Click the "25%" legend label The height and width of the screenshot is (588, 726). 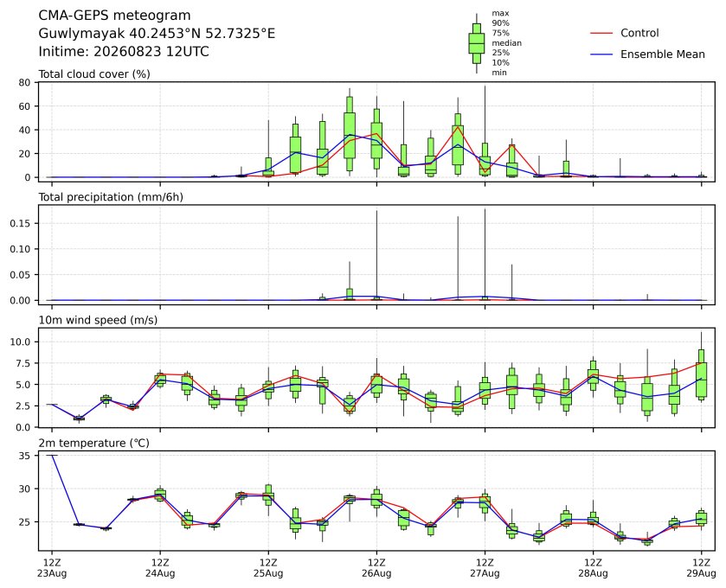tap(500, 53)
